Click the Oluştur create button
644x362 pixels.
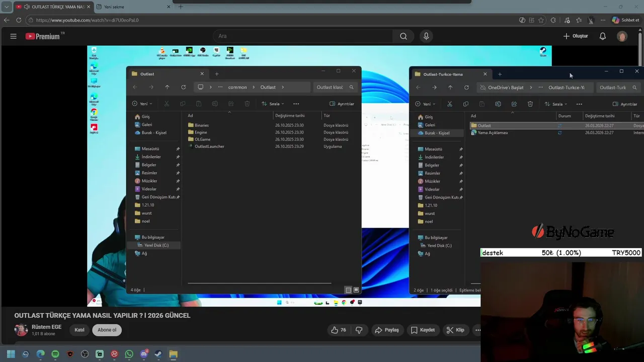tap(576, 36)
